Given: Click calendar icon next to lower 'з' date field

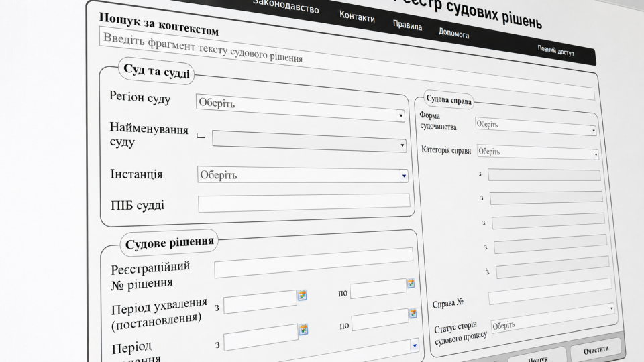Looking at the screenshot, I should pos(303,329).
